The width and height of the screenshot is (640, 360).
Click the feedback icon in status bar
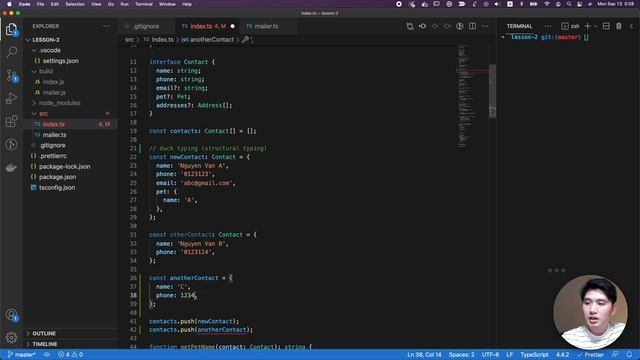615,355
